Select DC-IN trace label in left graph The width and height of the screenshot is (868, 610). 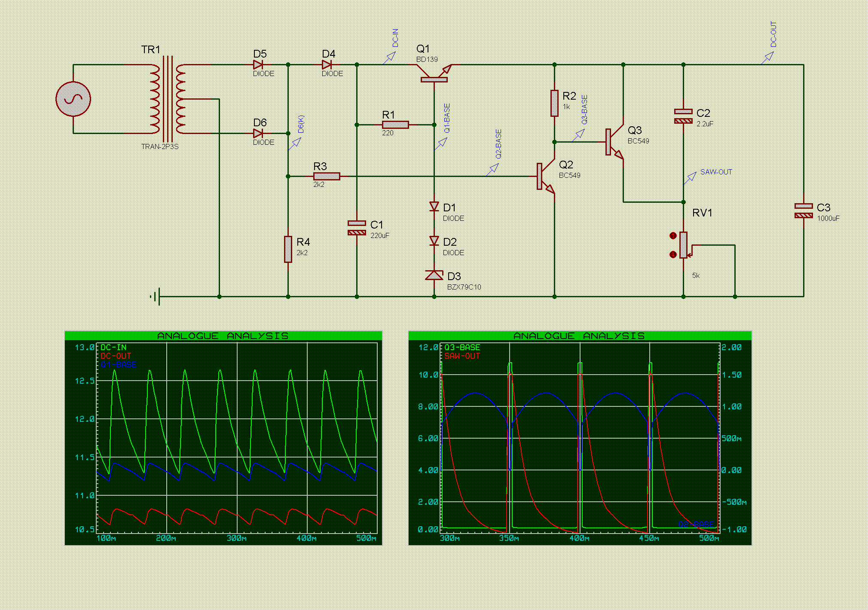(113, 347)
